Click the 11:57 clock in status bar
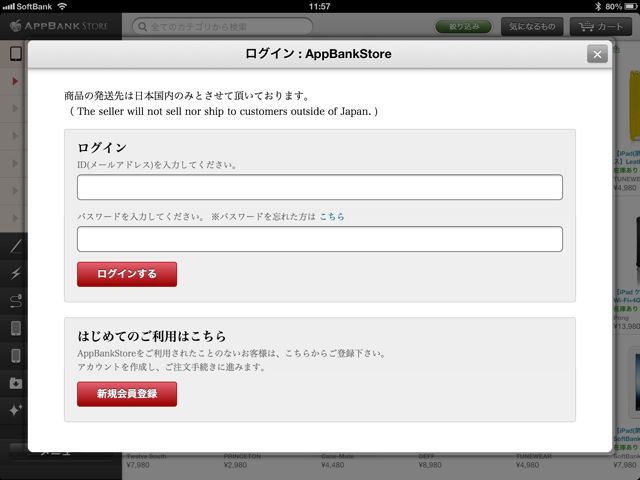The image size is (640, 480). [319, 6]
